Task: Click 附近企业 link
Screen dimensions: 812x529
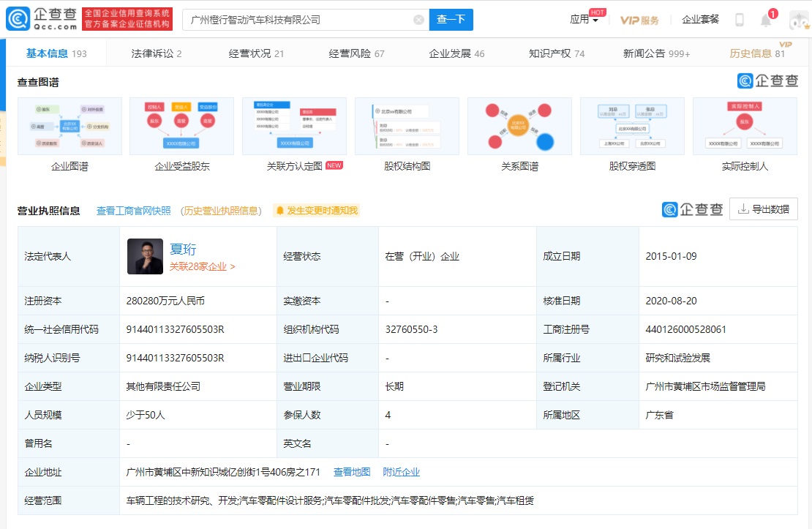Action: click(x=402, y=472)
